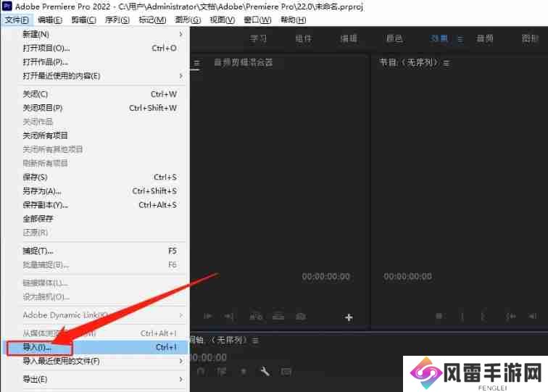This screenshot has width=548, height=392.
Task: Select the 效果 workspace tab
Action: 439,38
